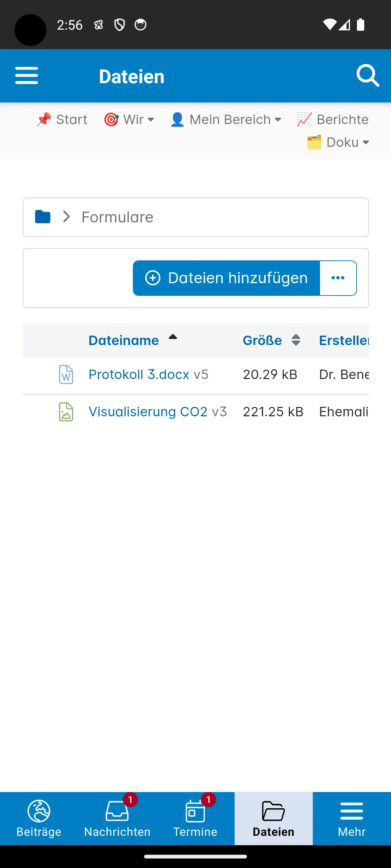Image resolution: width=391 pixels, height=868 pixels.
Task: Click the v5 version label
Action: pyautogui.click(x=201, y=374)
